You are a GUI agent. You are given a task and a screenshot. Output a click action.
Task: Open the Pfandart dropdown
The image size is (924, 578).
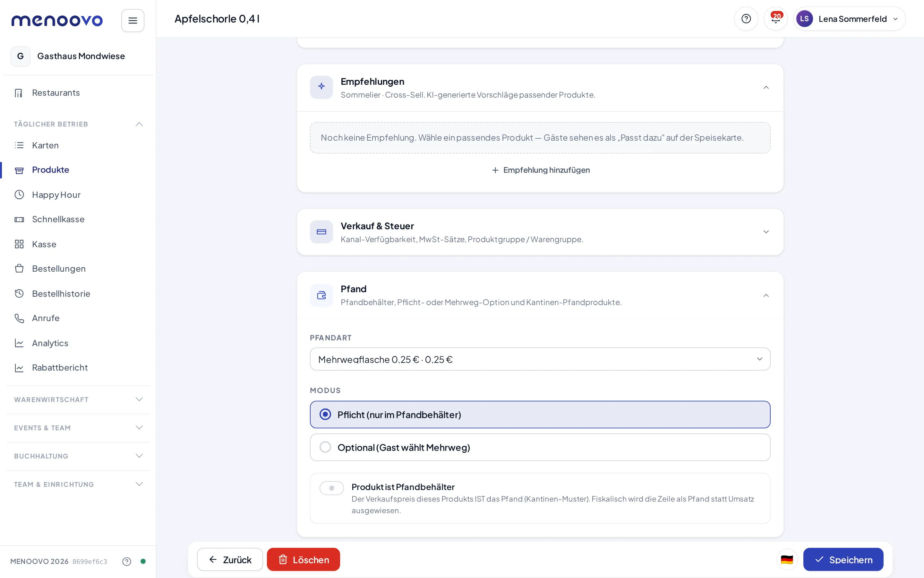pos(540,359)
